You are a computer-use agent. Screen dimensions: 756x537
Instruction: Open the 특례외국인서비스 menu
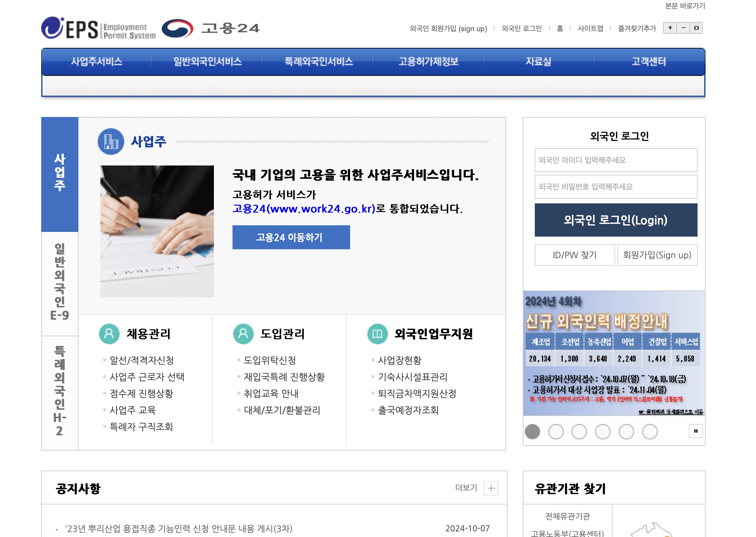coord(318,62)
